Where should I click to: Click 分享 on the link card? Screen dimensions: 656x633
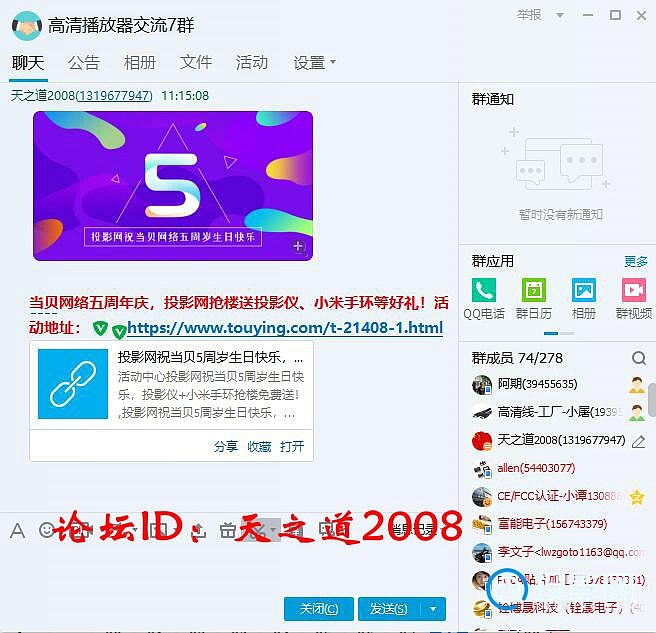click(x=226, y=446)
